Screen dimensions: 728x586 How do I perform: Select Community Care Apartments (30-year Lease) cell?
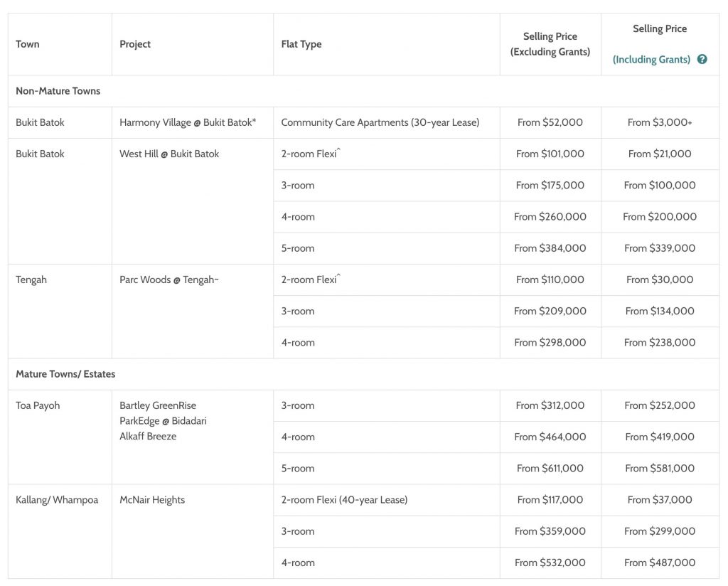pos(380,122)
